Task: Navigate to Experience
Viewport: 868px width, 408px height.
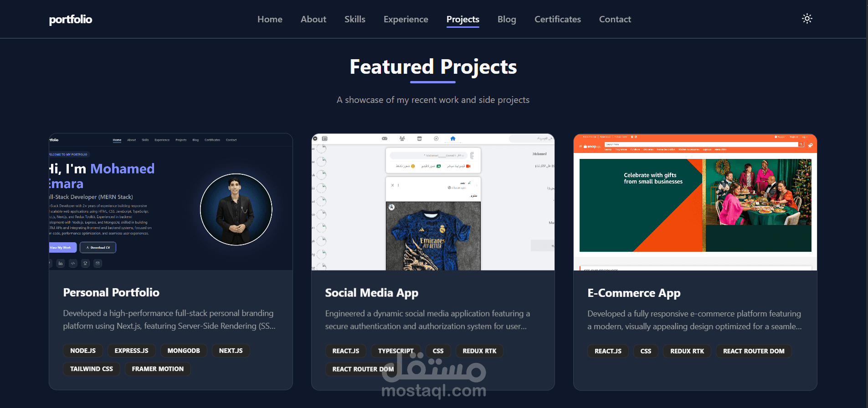Action: (x=406, y=19)
